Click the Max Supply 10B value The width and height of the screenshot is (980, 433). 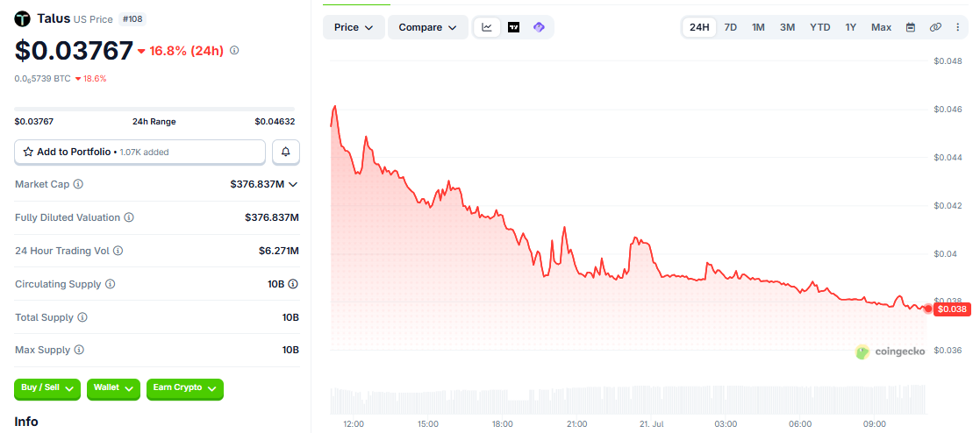tap(290, 350)
